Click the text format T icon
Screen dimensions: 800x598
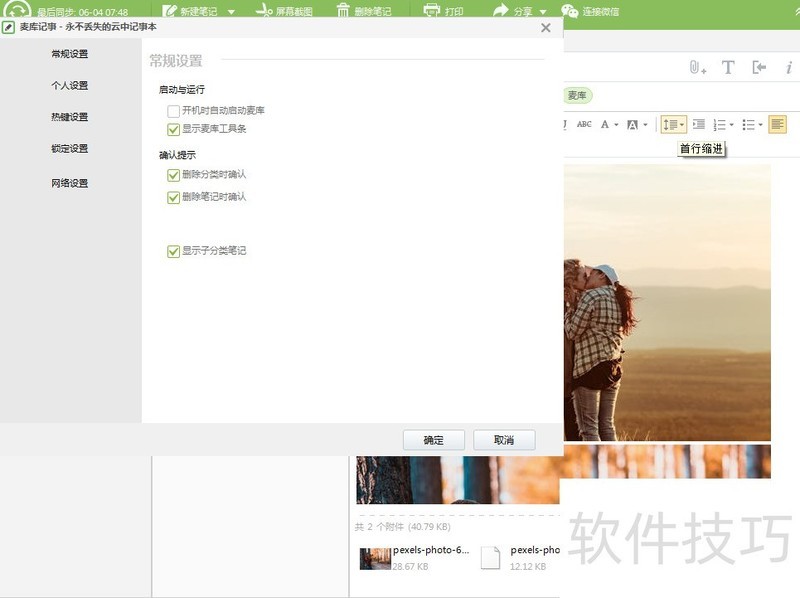[728, 68]
